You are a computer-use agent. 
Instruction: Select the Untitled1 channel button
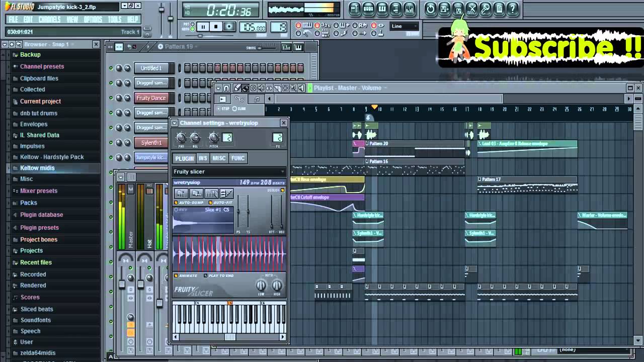coord(151,68)
